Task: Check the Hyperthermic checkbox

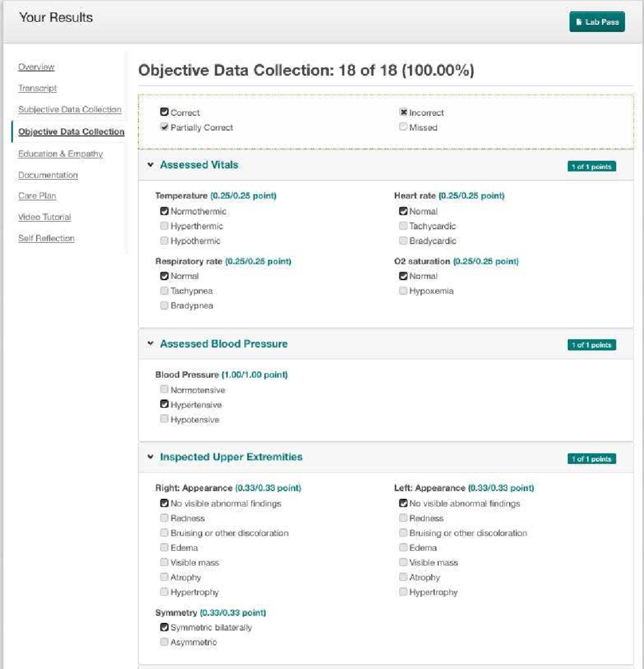Action: point(164,226)
